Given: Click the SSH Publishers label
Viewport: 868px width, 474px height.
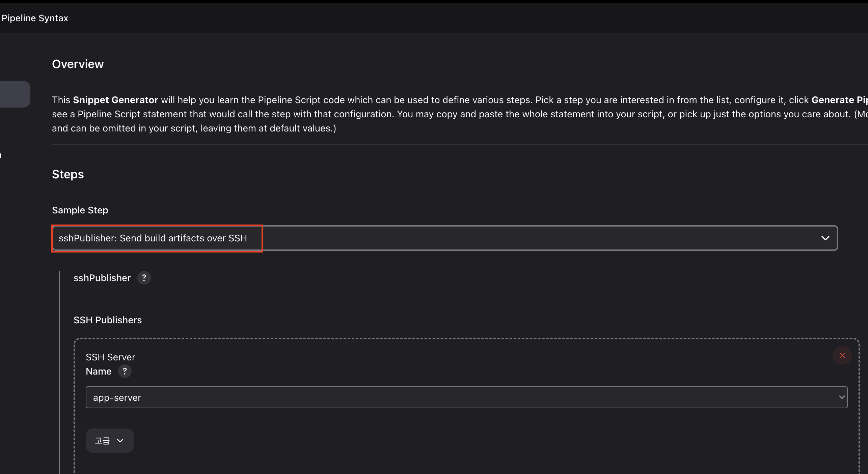Looking at the screenshot, I should tap(108, 320).
